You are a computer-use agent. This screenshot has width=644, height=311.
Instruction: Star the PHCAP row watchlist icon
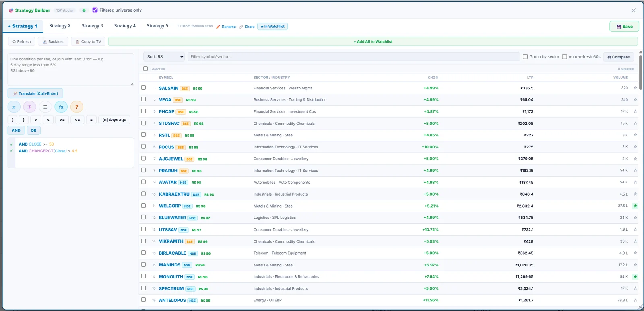(636, 111)
